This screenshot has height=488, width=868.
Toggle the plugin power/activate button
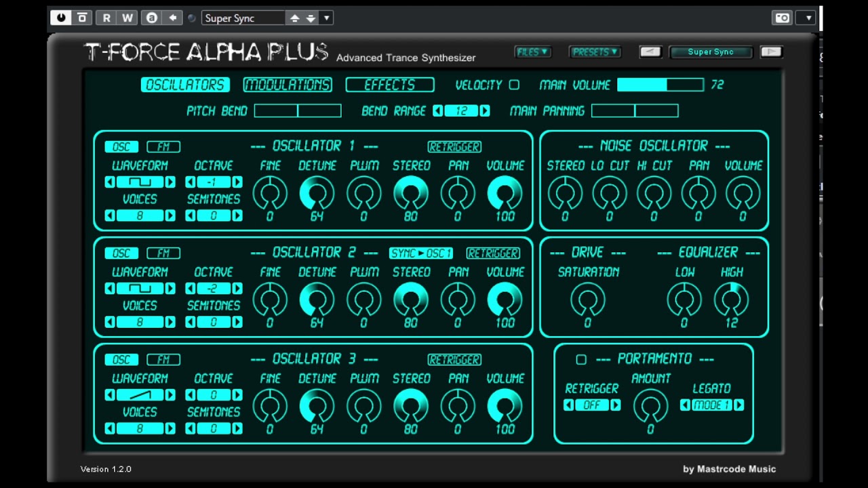coord(61,18)
